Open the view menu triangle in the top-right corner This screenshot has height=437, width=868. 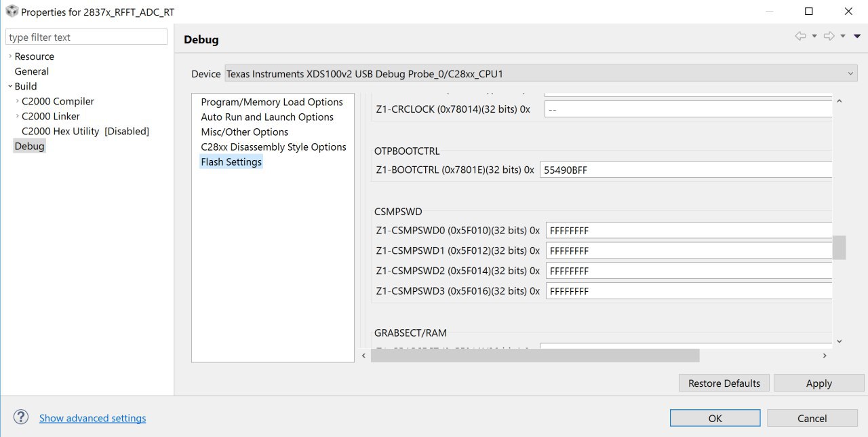tap(856, 35)
